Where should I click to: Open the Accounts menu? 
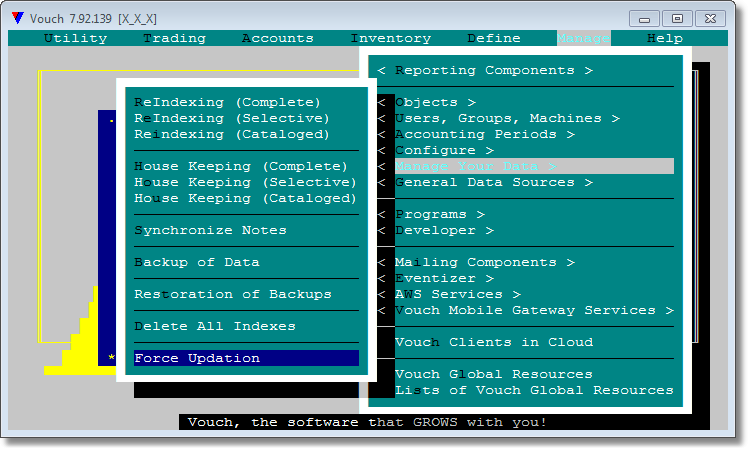click(x=278, y=38)
